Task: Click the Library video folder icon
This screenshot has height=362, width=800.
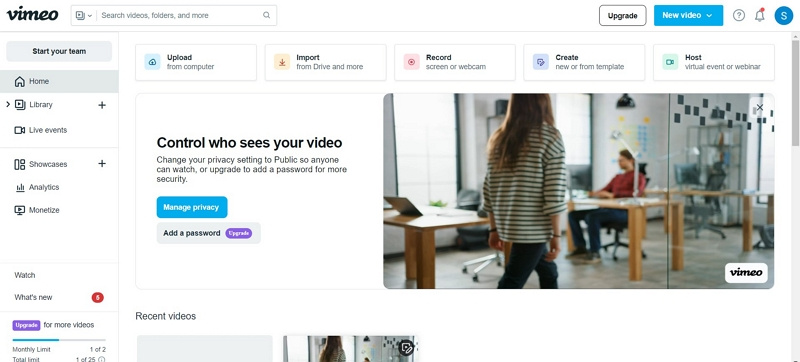Action: tap(19, 105)
